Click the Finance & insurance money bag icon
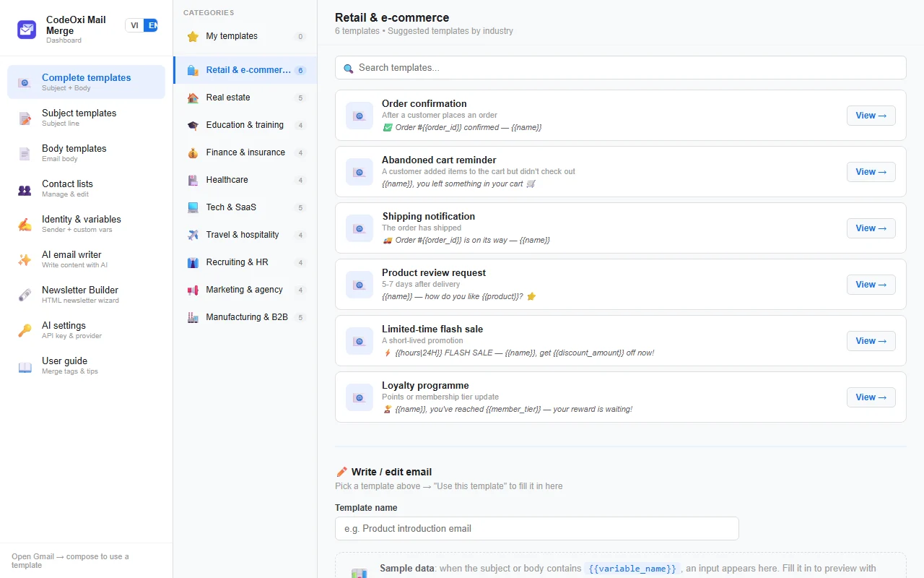 click(x=193, y=152)
